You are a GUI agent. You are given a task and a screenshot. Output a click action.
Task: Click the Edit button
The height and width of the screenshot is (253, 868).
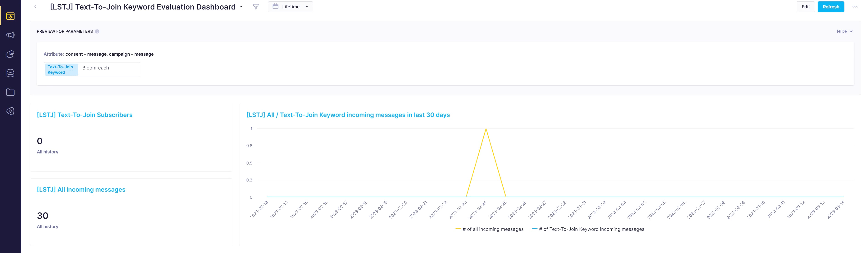[805, 7]
